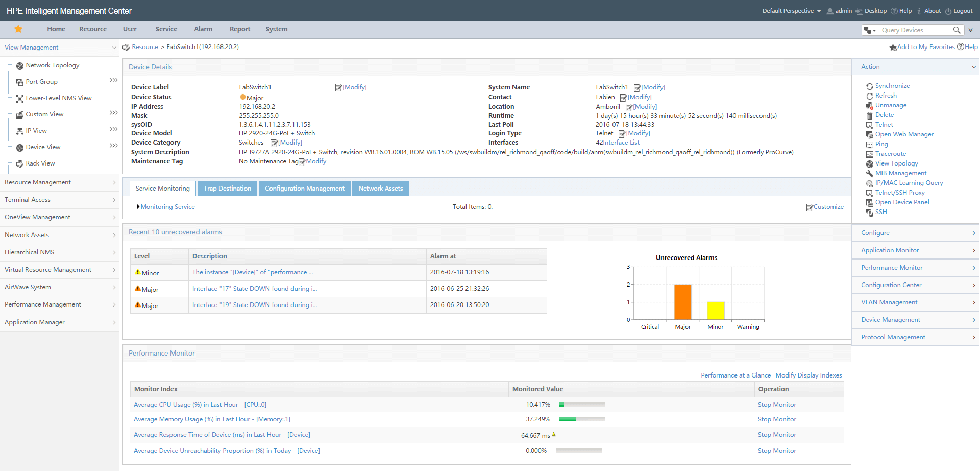Click the yellow Minor alarm bar
Screen dimensions: 980x471
[x=716, y=311]
